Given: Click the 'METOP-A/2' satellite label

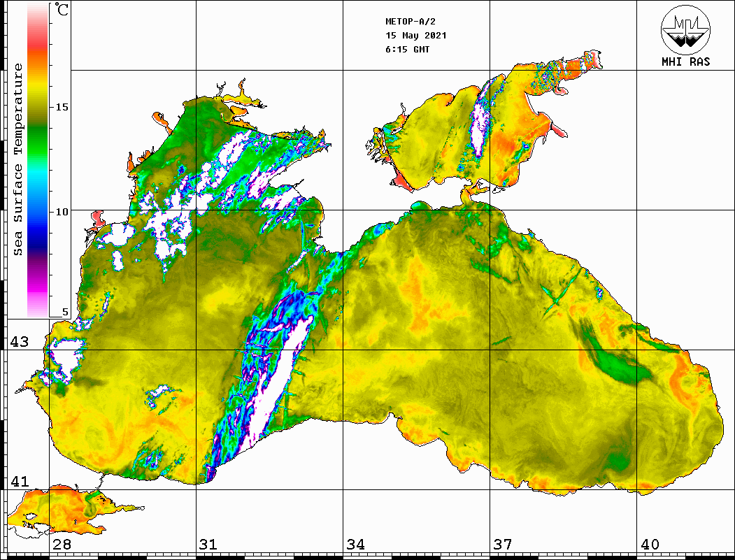Looking at the screenshot, I should coord(411,22).
